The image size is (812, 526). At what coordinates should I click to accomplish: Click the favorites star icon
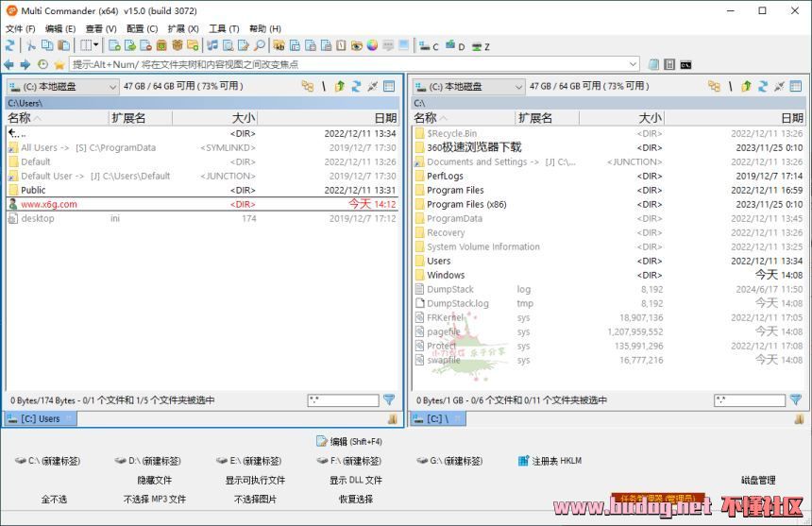point(59,64)
